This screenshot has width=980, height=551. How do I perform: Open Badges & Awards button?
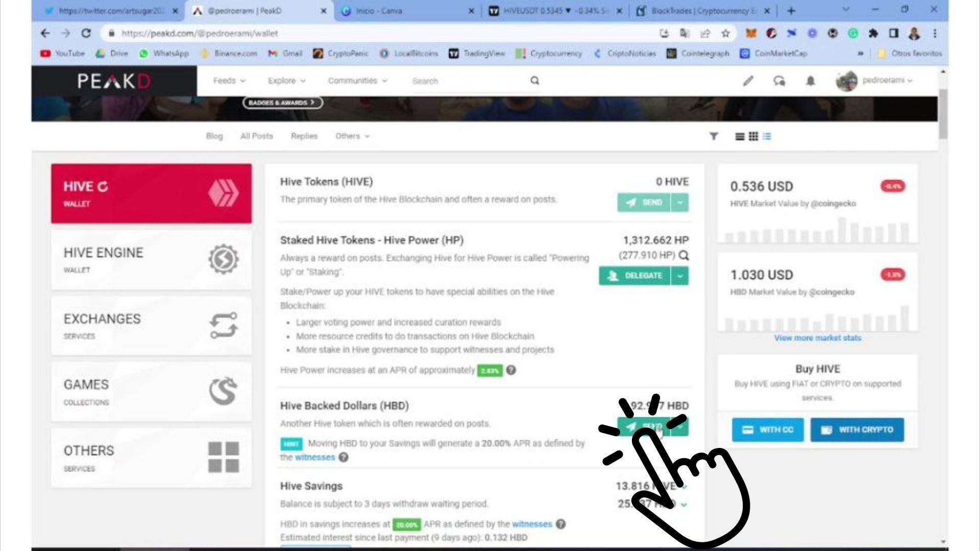pos(282,103)
